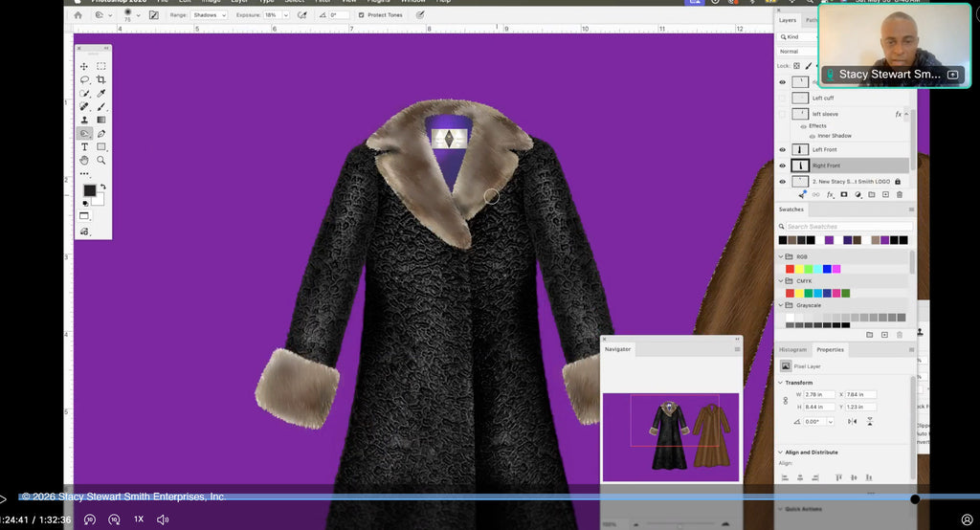Select the Lasso tool
Screen dimensions: 980x530
click(84, 80)
